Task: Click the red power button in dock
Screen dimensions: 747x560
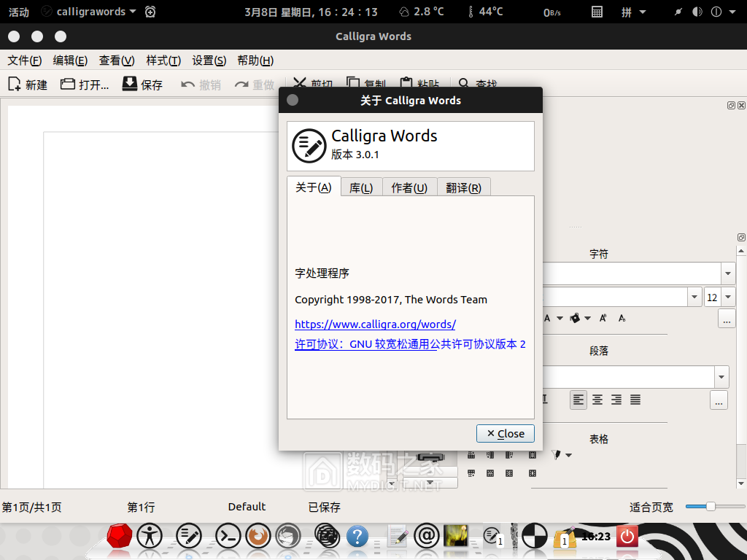Action: pos(627,537)
